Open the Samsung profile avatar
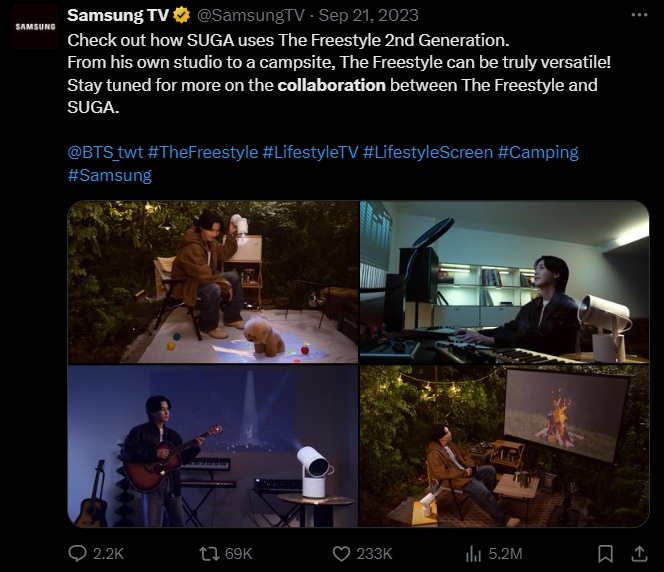 click(x=35, y=27)
